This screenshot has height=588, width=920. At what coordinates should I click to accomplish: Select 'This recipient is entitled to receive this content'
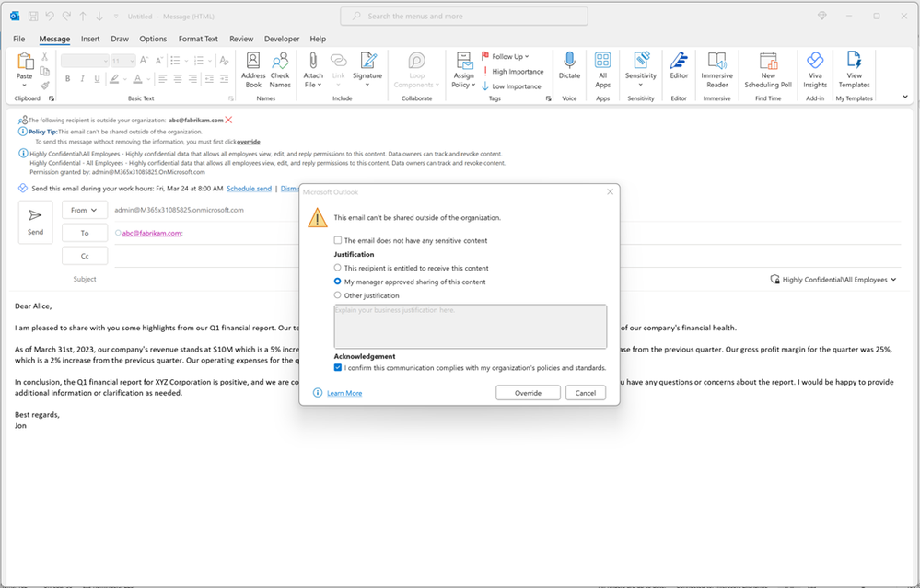point(337,268)
